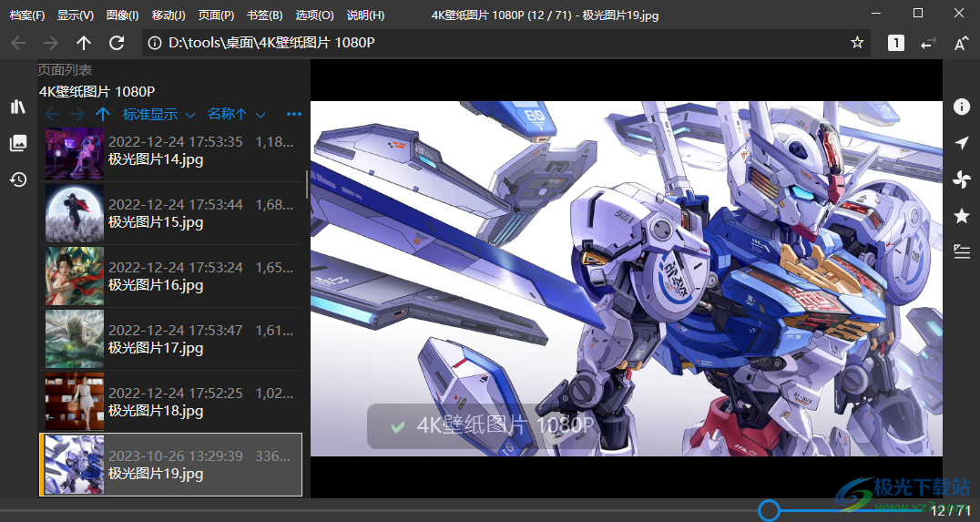
Task: Select 极光图片14.jpg thumbnail
Action: pos(75,153)
